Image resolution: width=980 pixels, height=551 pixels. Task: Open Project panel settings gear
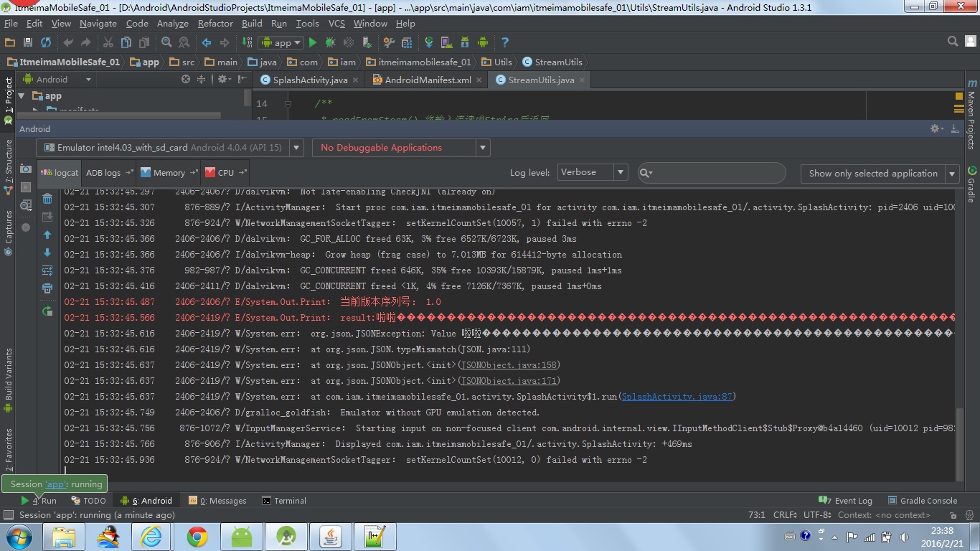click(x=223, y=80)
